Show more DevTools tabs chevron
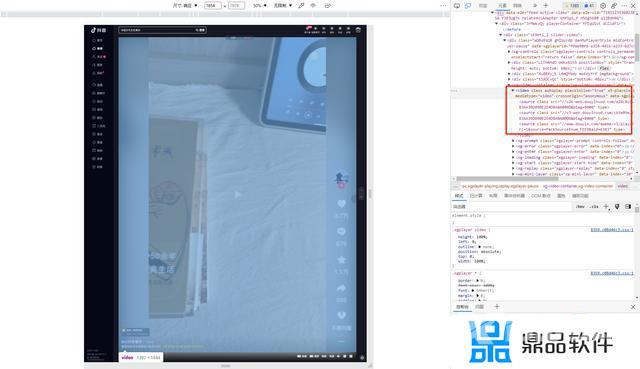The image size is (640, 369). pyautogui.click(x=535, y=6)
